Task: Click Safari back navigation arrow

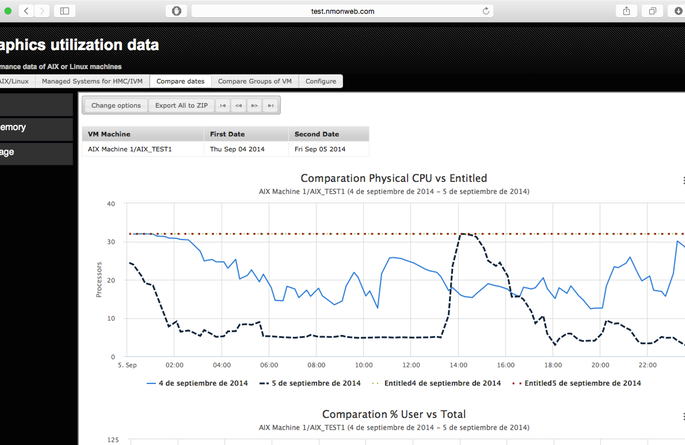Action: [25, 10]
